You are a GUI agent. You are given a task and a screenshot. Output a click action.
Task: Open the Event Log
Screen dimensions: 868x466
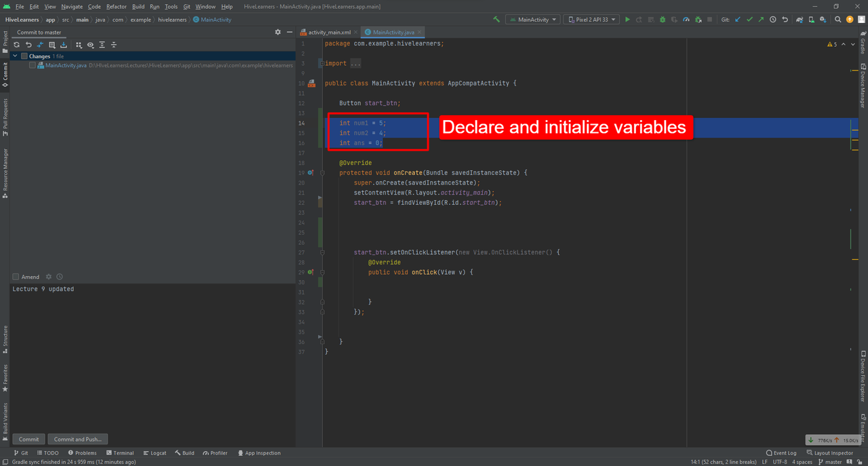(x=781, y=453)
